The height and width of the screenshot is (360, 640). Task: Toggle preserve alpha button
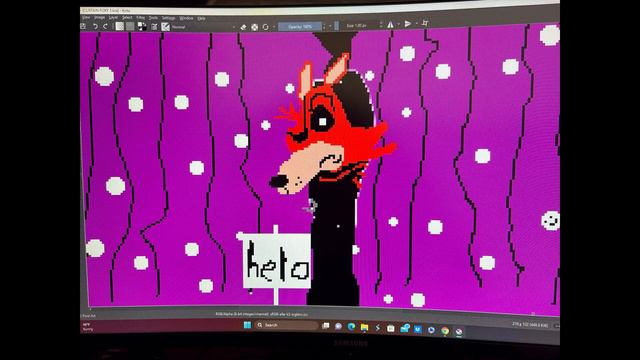pos(255,27)
